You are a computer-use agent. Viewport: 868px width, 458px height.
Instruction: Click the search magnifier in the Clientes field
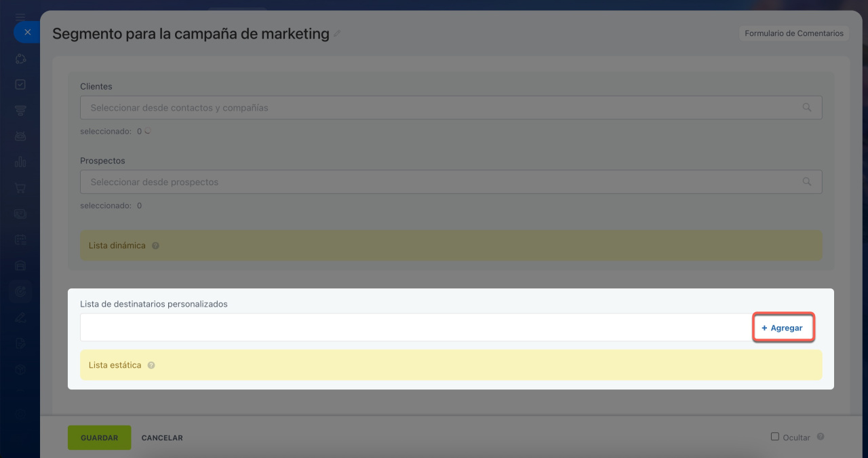pos(807,107)
